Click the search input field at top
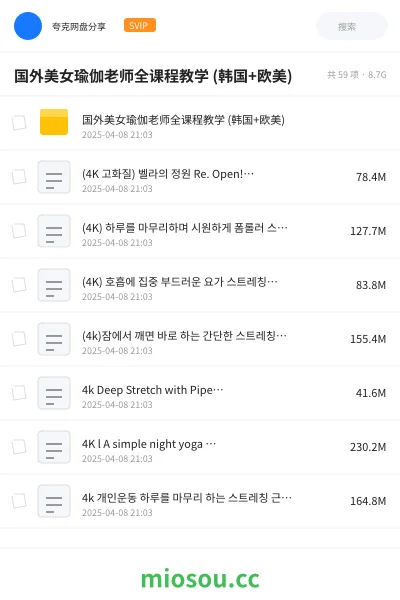Image resolution: width=400 pixels, height=600 pixels. 352,26
